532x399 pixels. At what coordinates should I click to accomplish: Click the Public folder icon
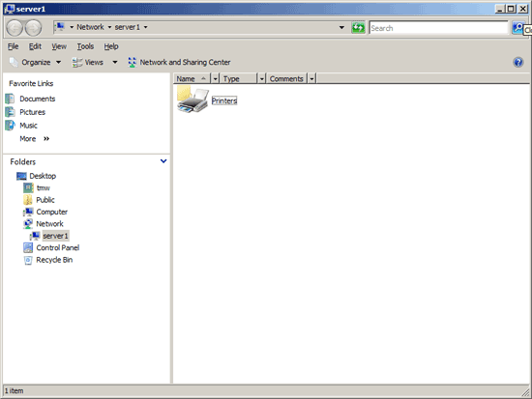[x=28, y=200]
